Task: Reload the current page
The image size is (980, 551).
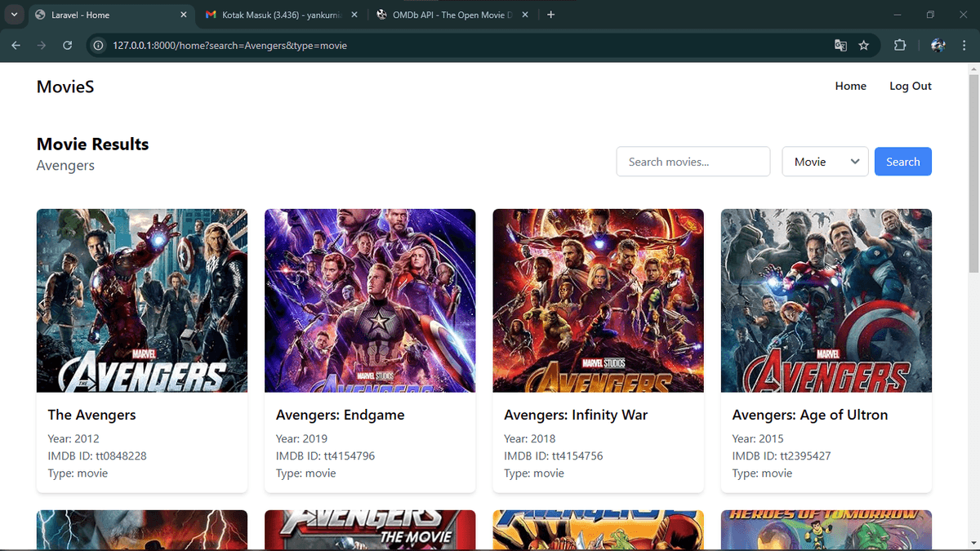Action: [x=68, y=46]
